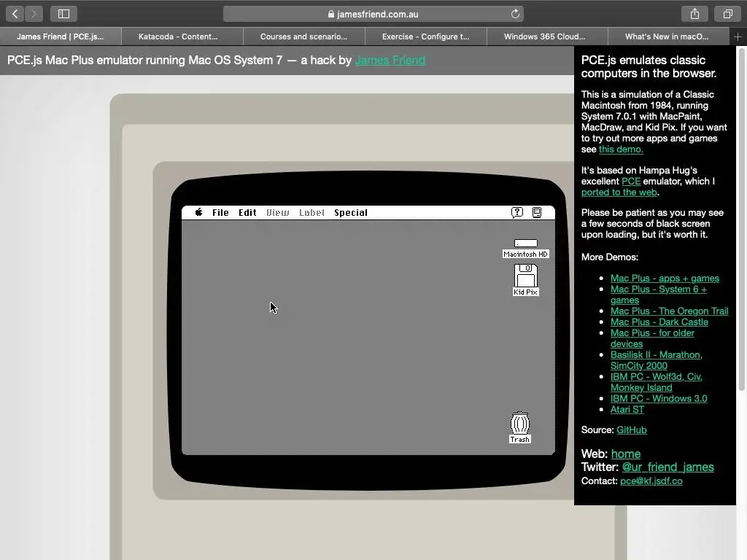Toggle the Safari sidebar button

pyautogui.click(x=63, y=14)
